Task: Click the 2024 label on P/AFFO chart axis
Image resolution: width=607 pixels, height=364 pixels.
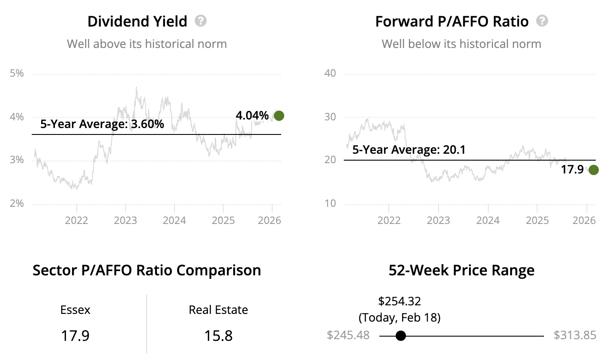Action: [x=488, y=220]
